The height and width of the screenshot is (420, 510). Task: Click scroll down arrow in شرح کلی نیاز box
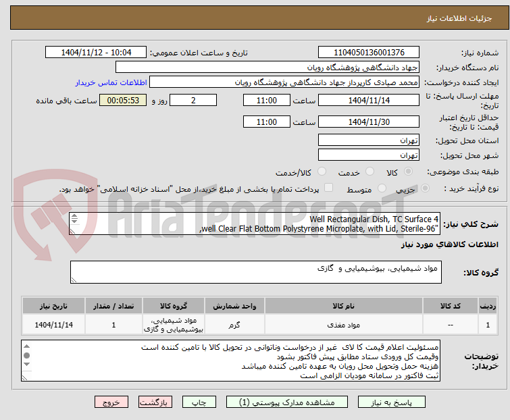(x=74, y=221)
